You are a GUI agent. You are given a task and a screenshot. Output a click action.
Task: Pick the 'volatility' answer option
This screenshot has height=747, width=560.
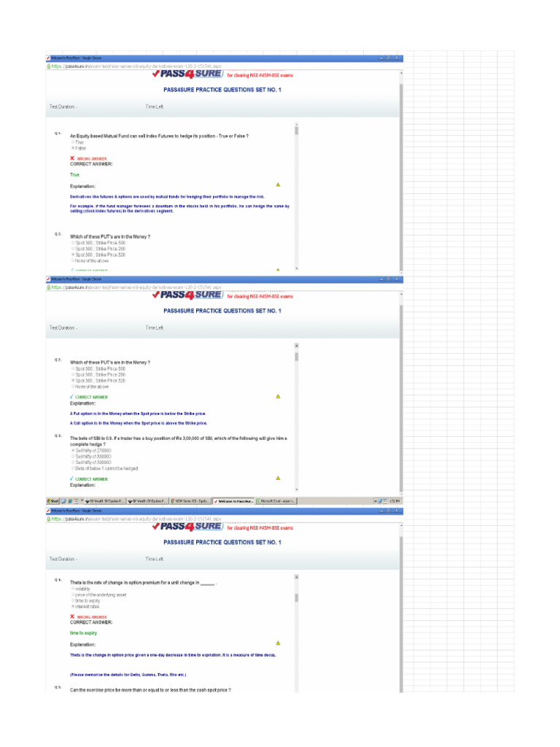73,589
